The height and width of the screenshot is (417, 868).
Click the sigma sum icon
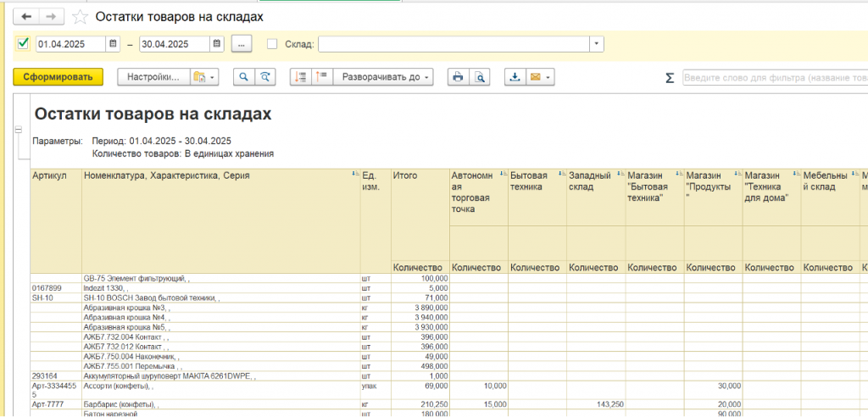pyautogui.click(x=670, y=78)
